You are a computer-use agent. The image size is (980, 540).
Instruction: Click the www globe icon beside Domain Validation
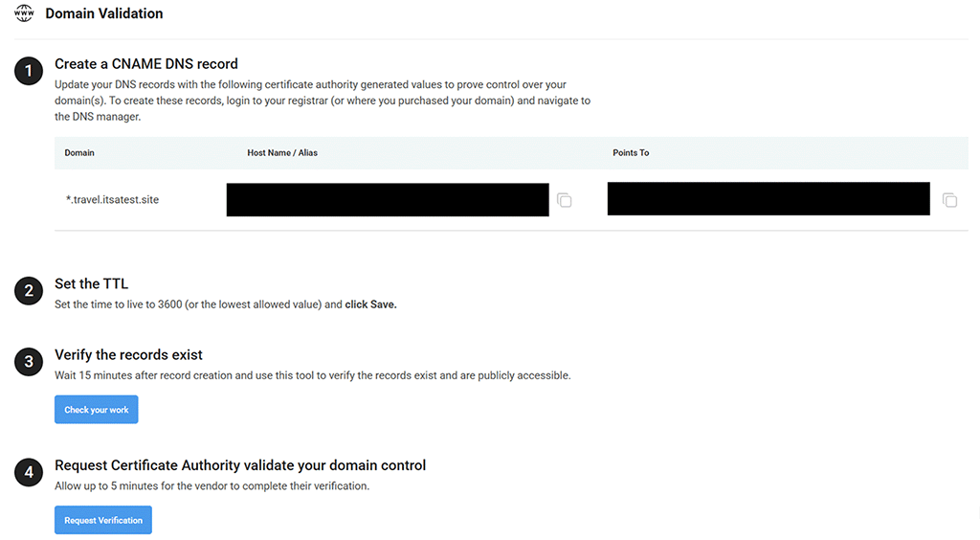pyautogui.click(x=24, y=13)
